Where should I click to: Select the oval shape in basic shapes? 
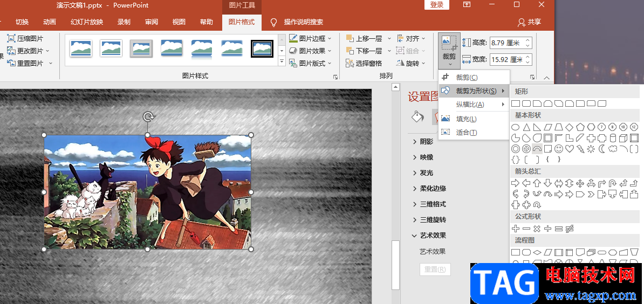coord(515,127)
